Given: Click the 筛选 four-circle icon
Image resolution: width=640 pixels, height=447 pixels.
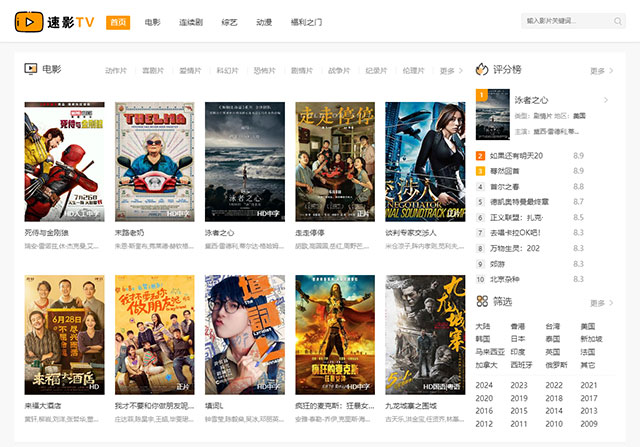Looking at the screenshot, I should [482, 301].
